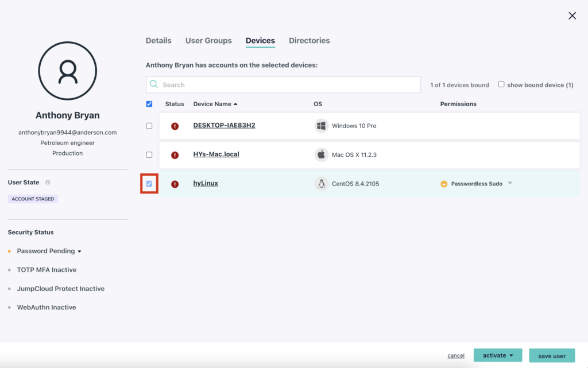Image resolution: width=588 pixels, height=368 pixels.
Task: Click the Linux penguin icon for hyLinux
Action: pos(321,184)
